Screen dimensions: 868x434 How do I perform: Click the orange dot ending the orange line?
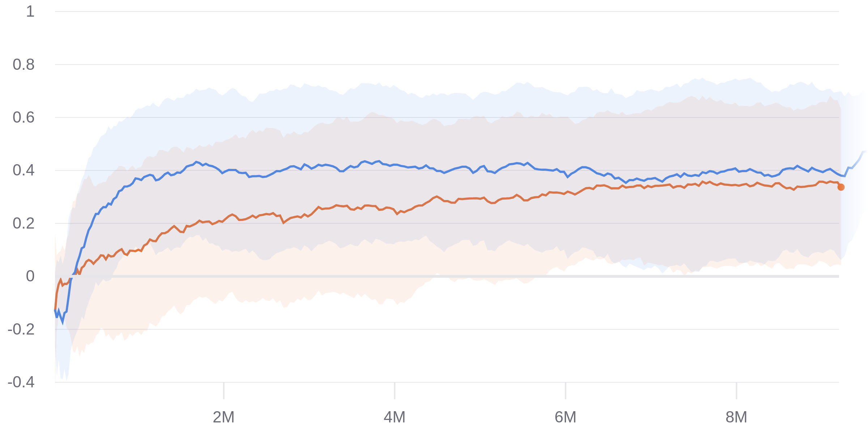coord(841,187)
